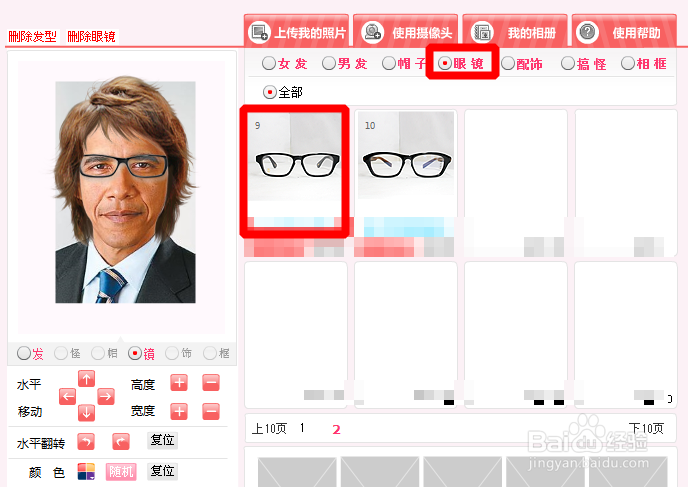
Task: Click the 删除眼镜 link
Action: [91, 36]
